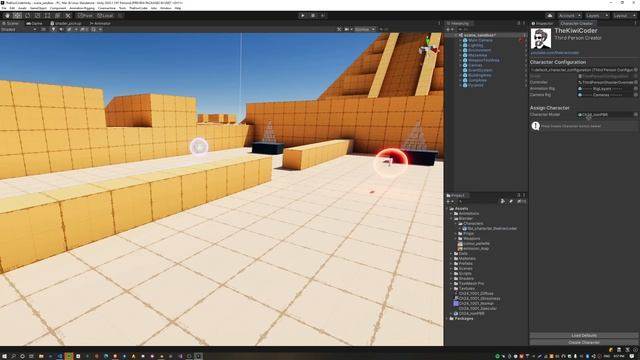
Task: Open Windows Start button on taskbar
Action: [x=4, y=356]
